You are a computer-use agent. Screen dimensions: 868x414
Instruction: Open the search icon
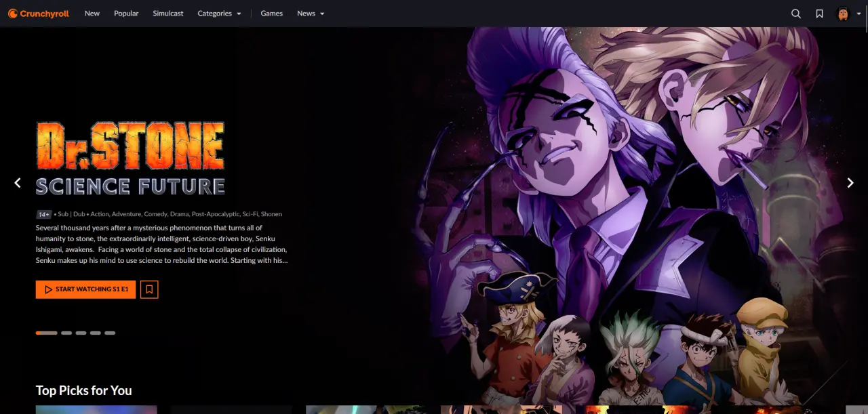coord(796,14)
